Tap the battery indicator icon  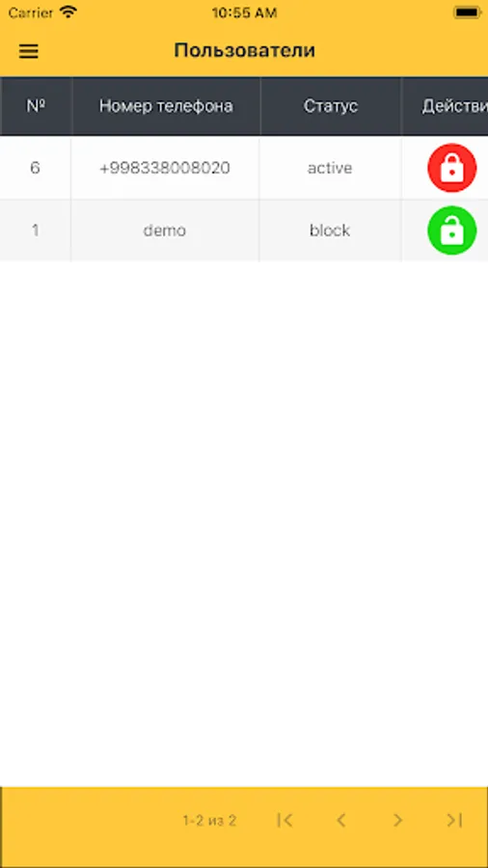click(467, 13)
